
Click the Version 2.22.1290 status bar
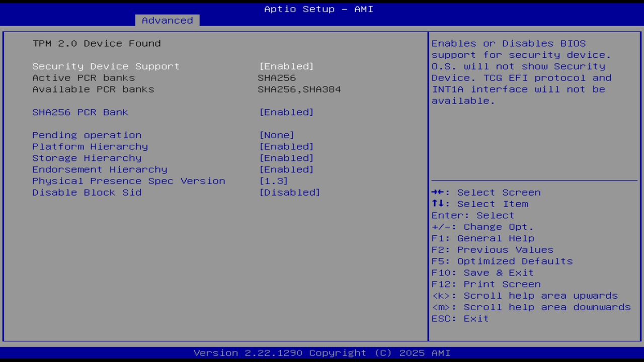pyautogui.click(x=322, y=352)
